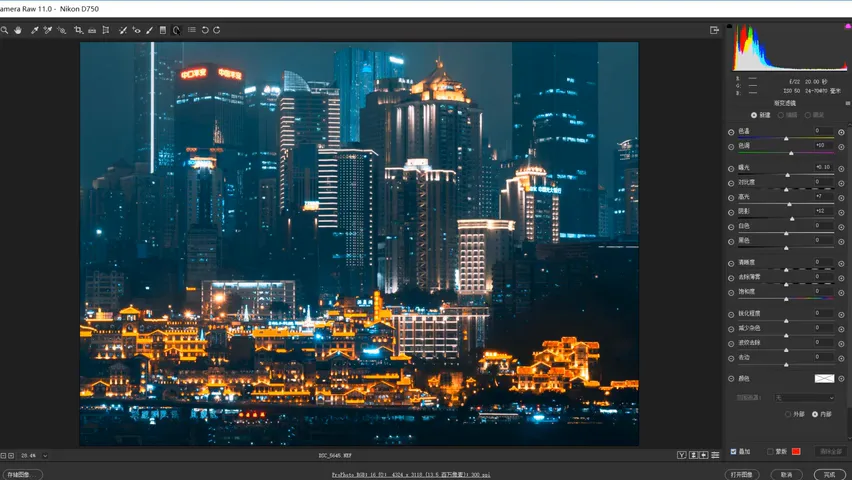The image size is (852, 480).
Task: Click the histogram display
Action: (791, 48)
